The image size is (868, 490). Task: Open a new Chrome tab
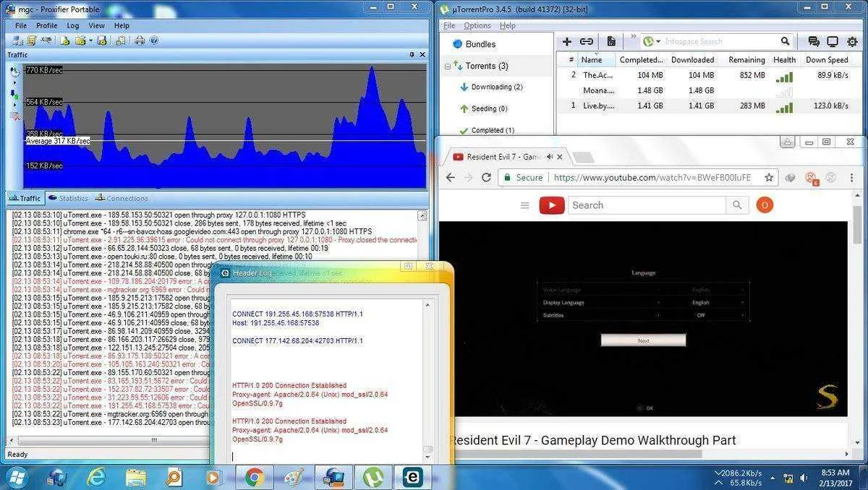click(583, 157)
